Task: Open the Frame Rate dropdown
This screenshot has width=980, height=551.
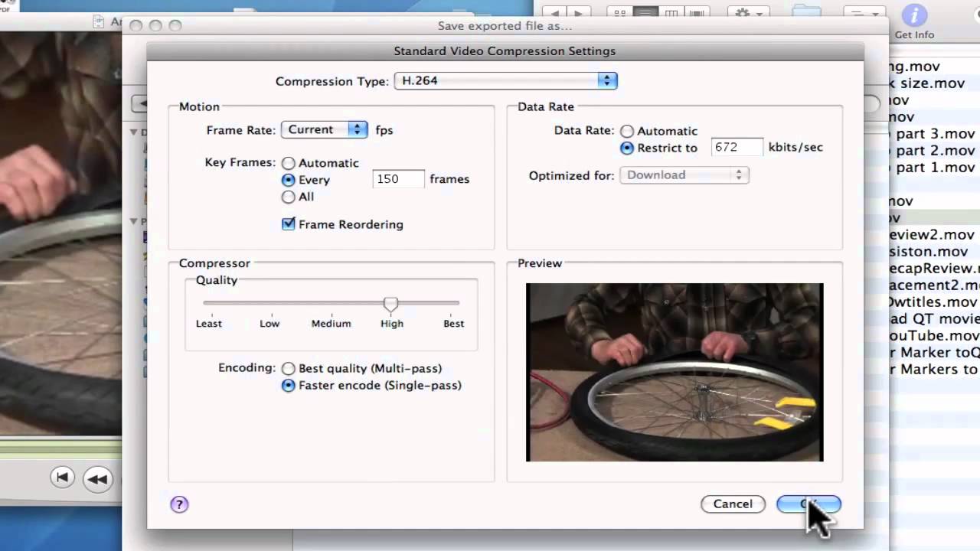Action: [325, 129]
